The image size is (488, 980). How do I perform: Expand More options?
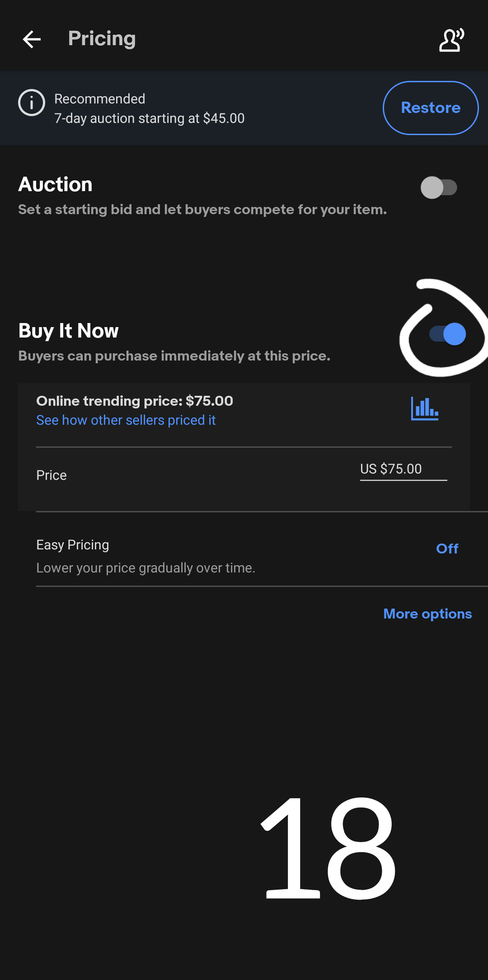[x=427, y=614]
